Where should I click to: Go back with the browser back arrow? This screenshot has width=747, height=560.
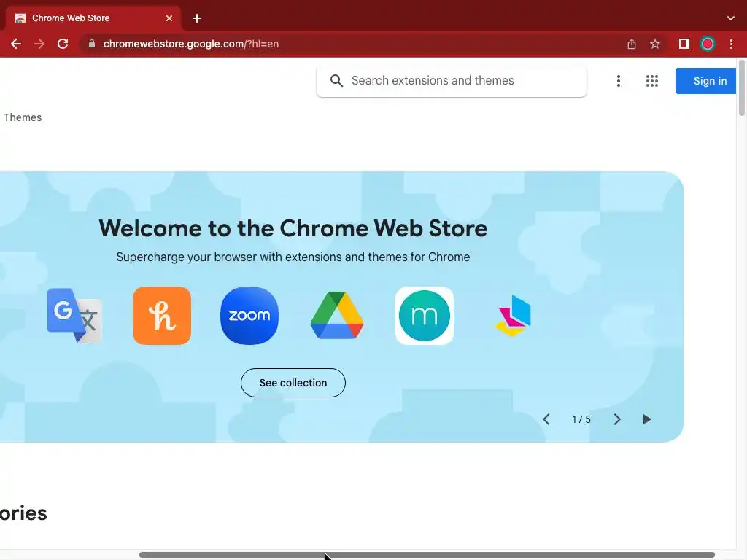click(16, 44)
